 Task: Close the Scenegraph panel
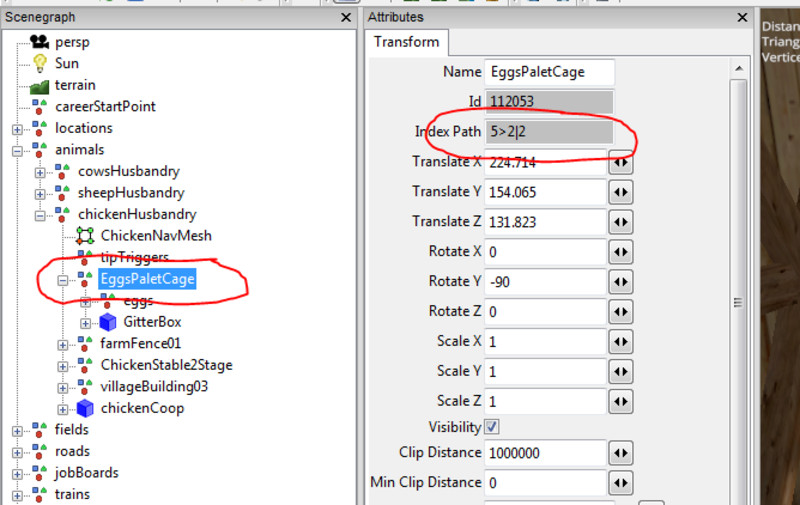pyautogui.click(x=343, y=17)
